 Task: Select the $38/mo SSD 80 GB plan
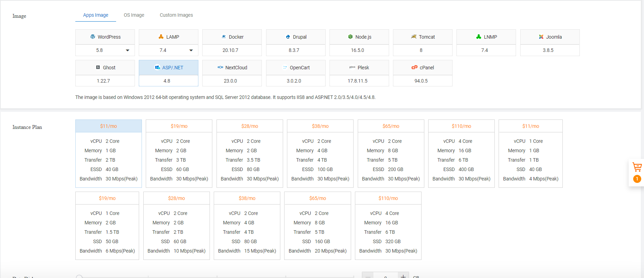(x=247, y=226)
